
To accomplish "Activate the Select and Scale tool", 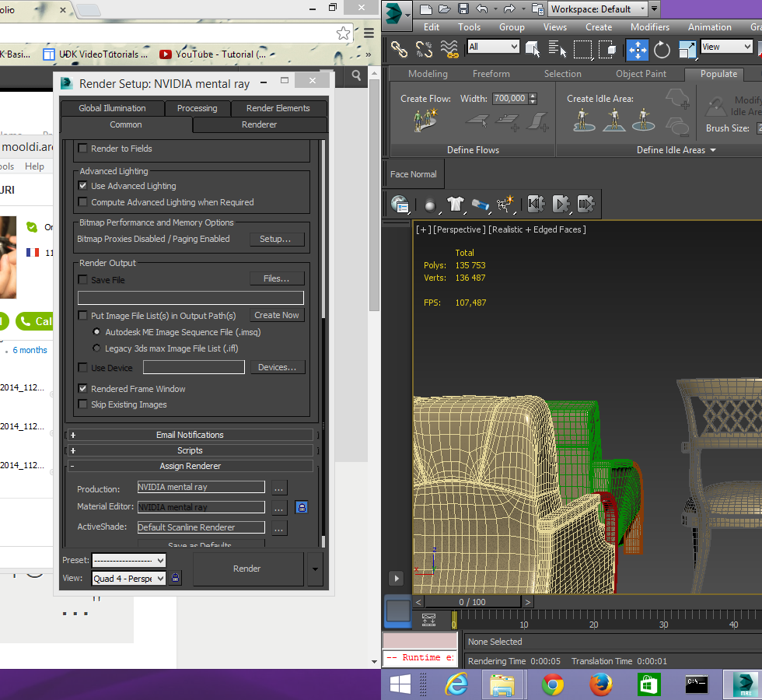I will pyautogui.click(x=687, y=50).
